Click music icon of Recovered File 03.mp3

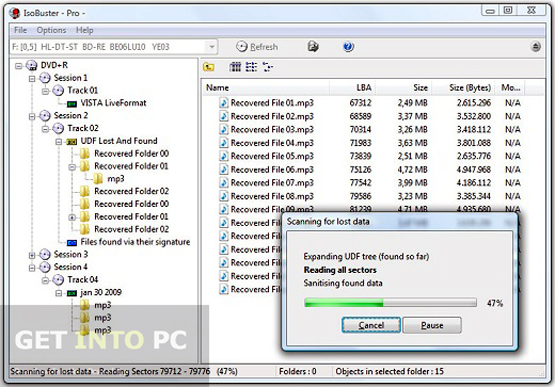[x=224, y=130]
